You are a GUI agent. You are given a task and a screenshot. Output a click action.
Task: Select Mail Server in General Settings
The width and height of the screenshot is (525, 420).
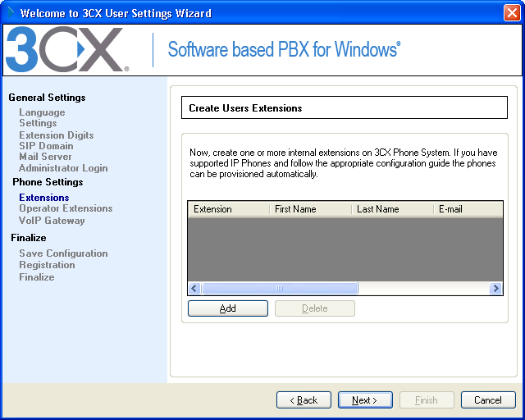tap(45, 157)
